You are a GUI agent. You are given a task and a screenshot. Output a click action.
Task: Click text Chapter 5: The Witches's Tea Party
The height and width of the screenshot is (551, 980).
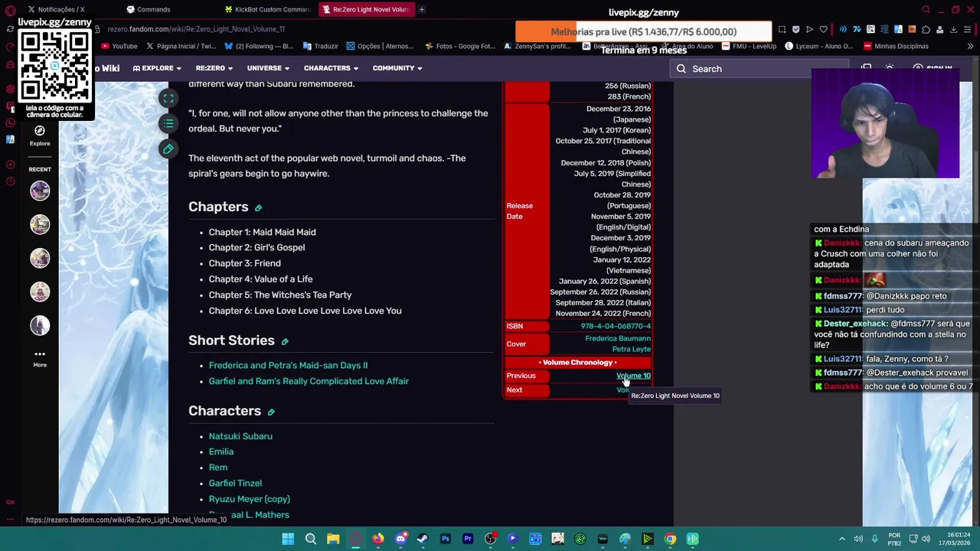click(x=280, y=295)
